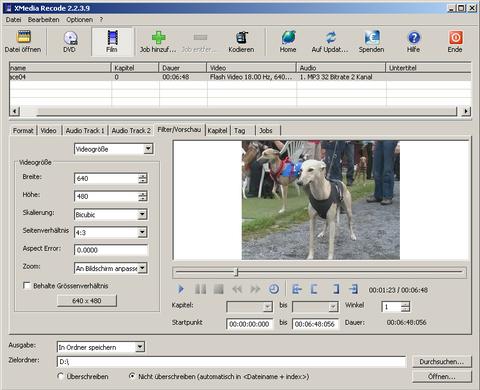Click the Durchsuchen... button
Image resolution: width=480 pixels, height=390 pixels.
coord(442,362)
